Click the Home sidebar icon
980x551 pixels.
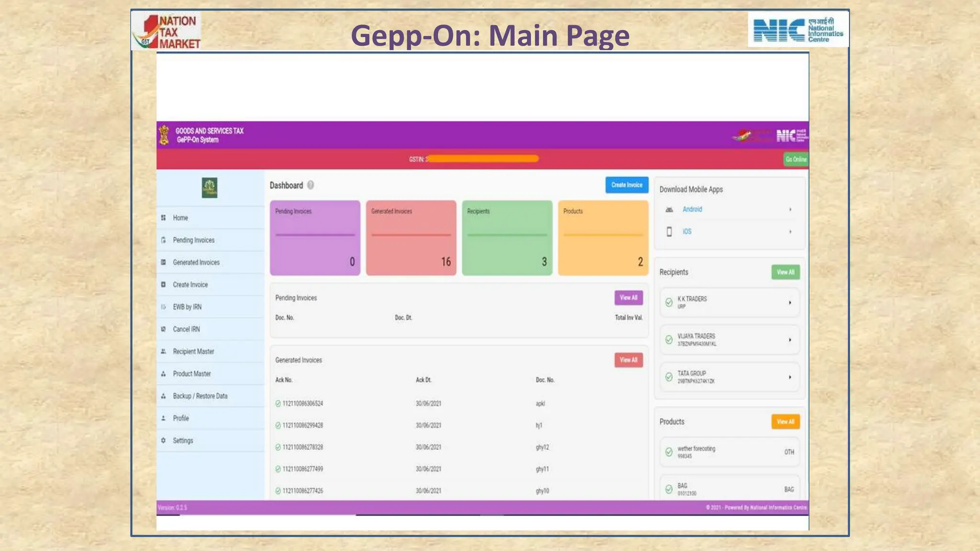point(163,218)
